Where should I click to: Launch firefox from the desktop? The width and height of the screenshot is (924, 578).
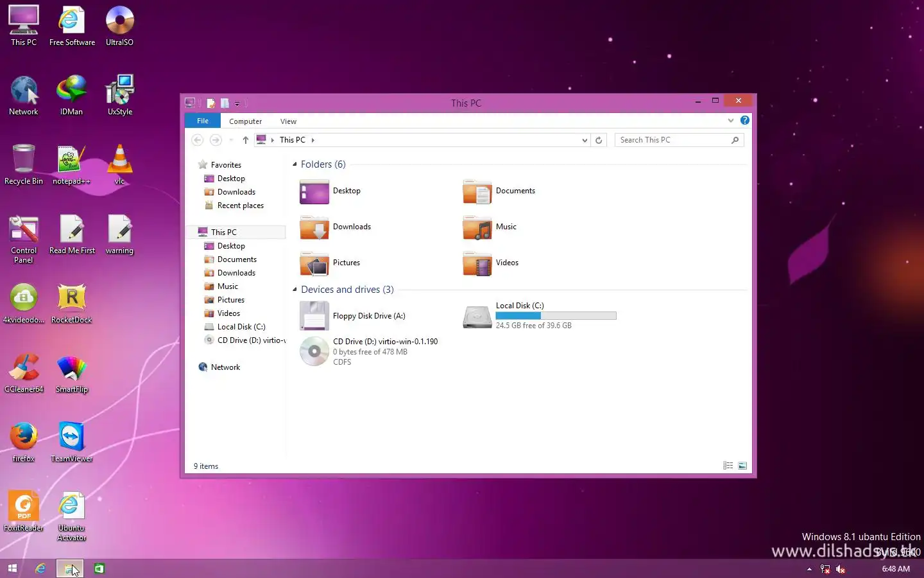pyautogui.click(x=24, y=442)
